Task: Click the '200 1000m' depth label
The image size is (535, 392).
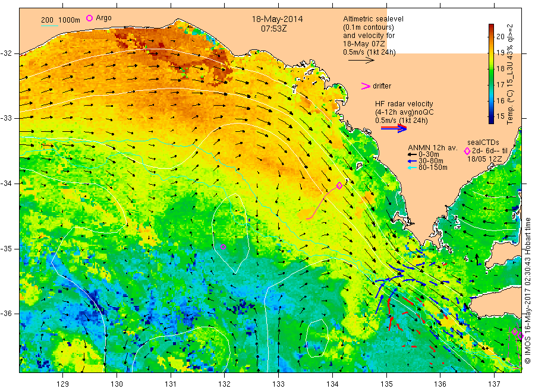Action: [61, 20]
